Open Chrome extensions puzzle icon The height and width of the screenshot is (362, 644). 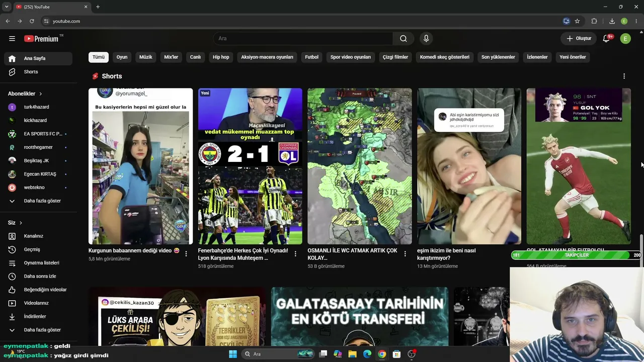pyautogui.click(x=594, y=21)
